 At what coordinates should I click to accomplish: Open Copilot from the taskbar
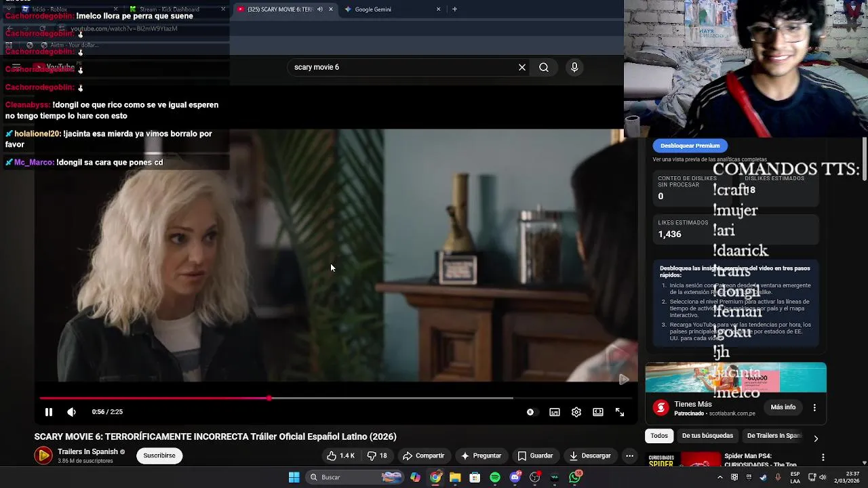[415, 477]
